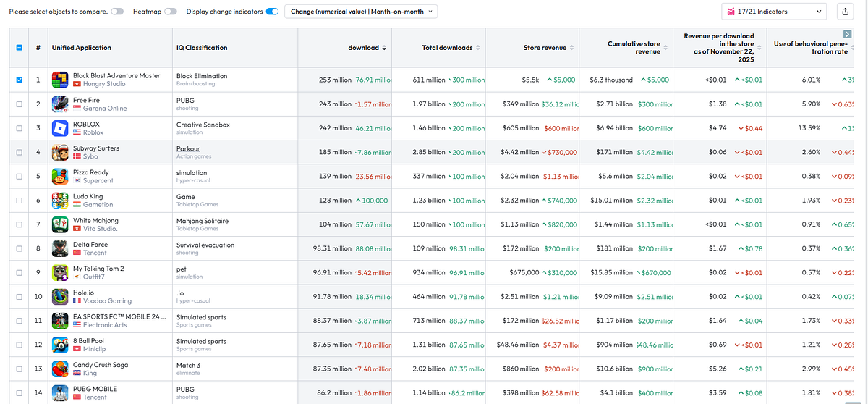The width and height of the screenshot is (868, 404).
Task: Open the Delta Force application link
Action: coord(90,245)
